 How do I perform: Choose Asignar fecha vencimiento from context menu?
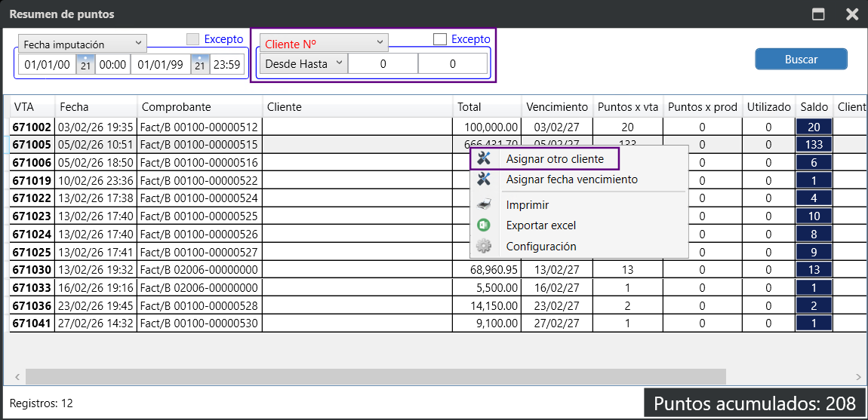point(571,179)
